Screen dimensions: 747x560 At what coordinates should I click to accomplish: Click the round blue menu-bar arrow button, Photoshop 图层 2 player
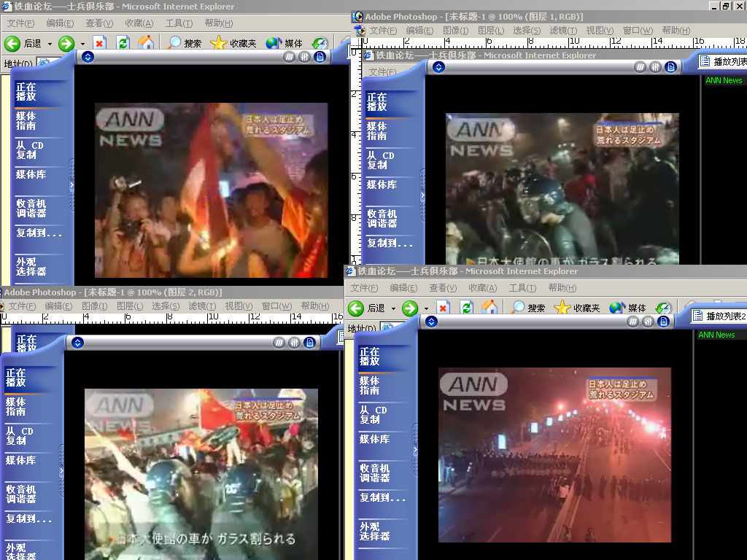pos(77,343)
